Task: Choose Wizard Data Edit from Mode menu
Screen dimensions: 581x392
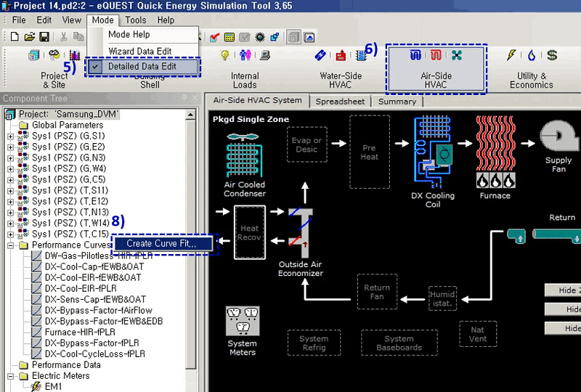Action: click(140, 51)
